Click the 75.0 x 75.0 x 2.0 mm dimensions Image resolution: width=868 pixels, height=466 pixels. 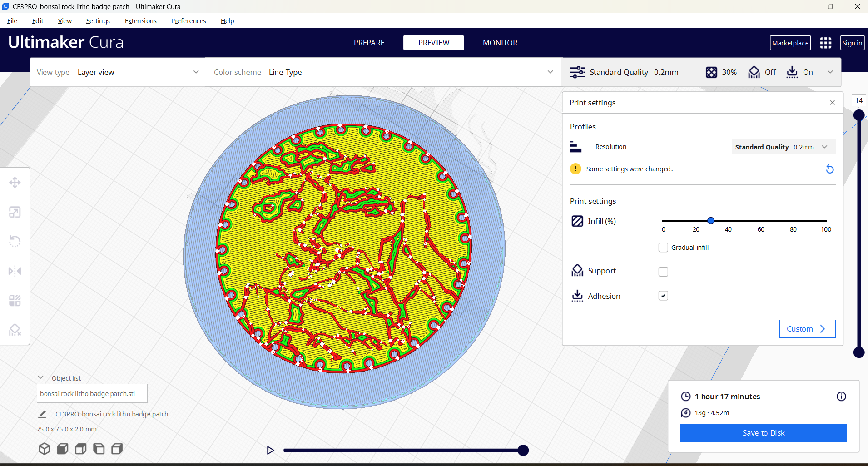[67, 429]
